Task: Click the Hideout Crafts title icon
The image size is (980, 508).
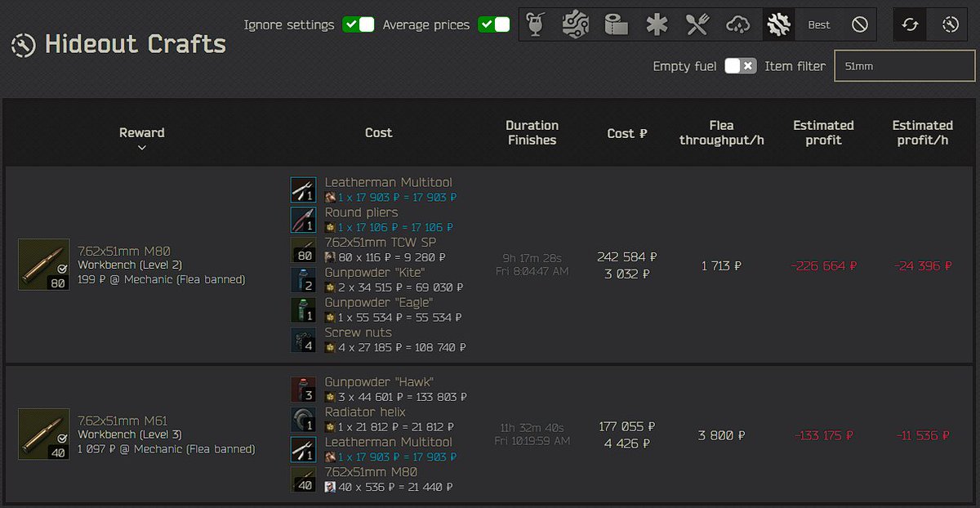Action: [x=24, y=44]
